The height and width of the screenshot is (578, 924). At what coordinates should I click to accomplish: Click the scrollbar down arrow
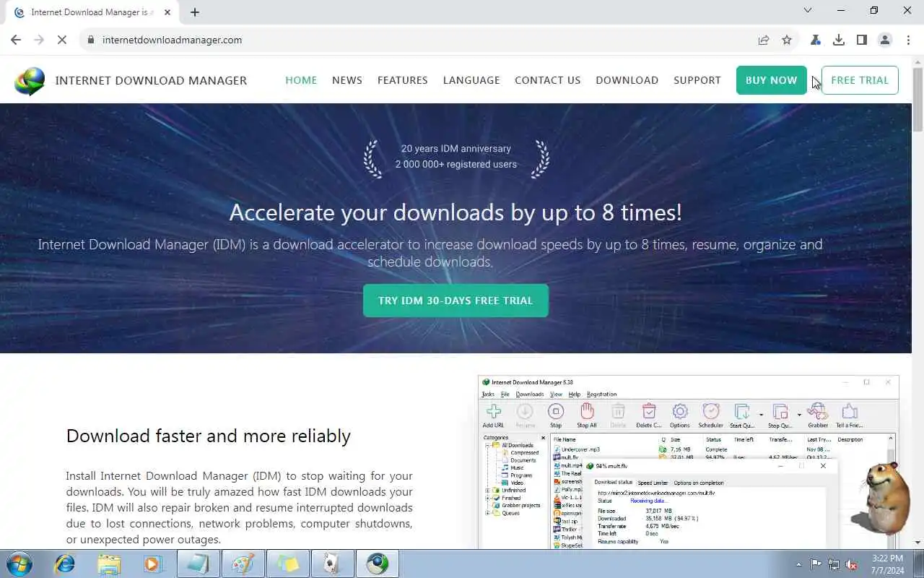click(918, 543)
